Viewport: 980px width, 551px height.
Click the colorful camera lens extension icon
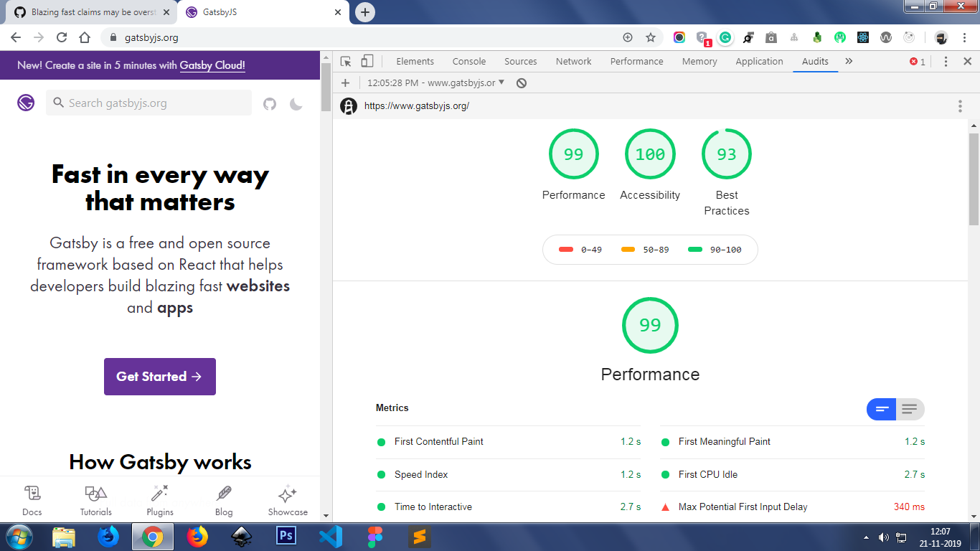679,37
